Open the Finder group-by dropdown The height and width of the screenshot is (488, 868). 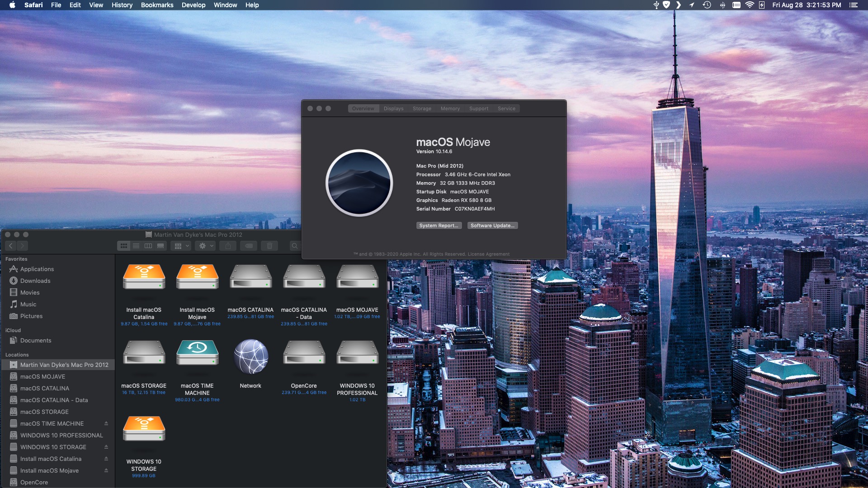click(181, 246)
